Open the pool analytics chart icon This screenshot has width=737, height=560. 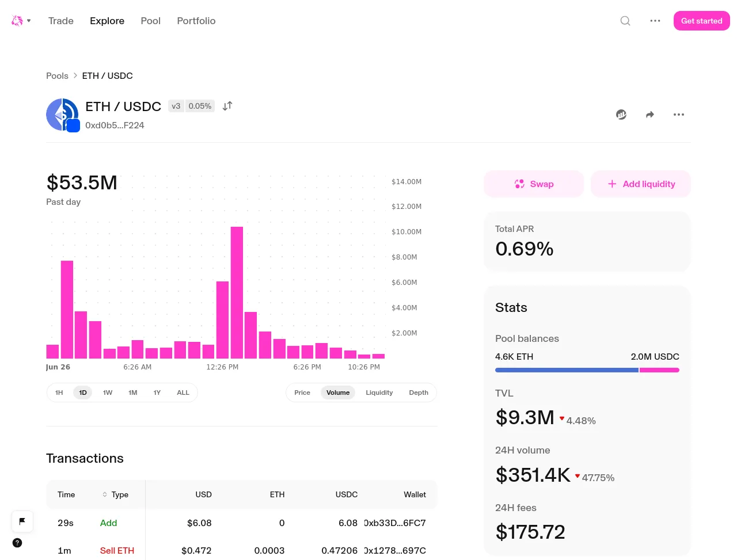pos(621,115)
